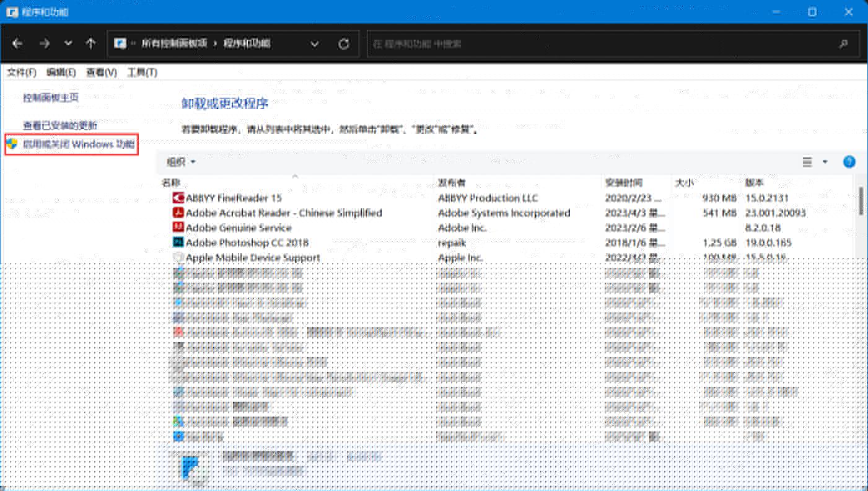Go up one level with the up arrow
Screen dimensions: 868x491
(90, 43)
